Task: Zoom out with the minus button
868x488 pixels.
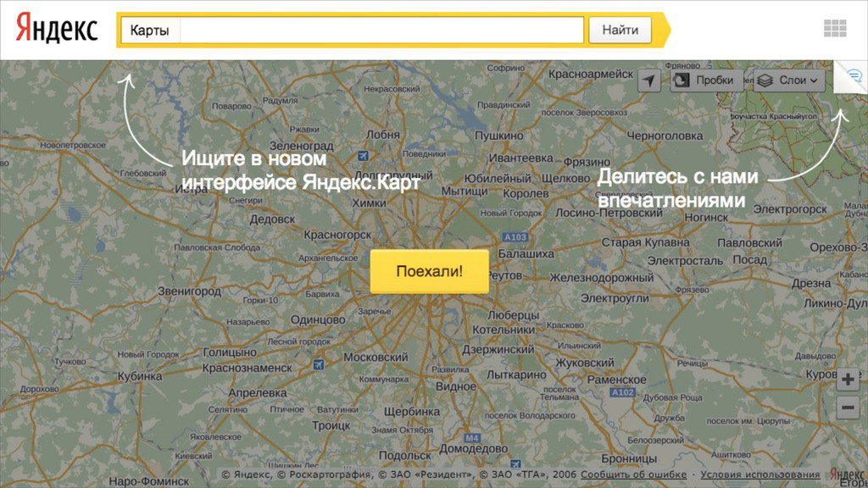Action: click(x=848, y=408)
